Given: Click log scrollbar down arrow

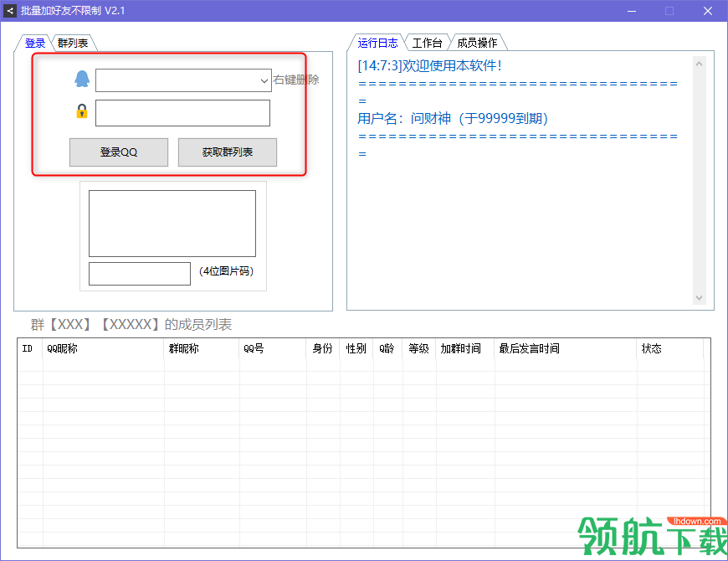Looking at the screenshot, I should click(x=700, y=298).
